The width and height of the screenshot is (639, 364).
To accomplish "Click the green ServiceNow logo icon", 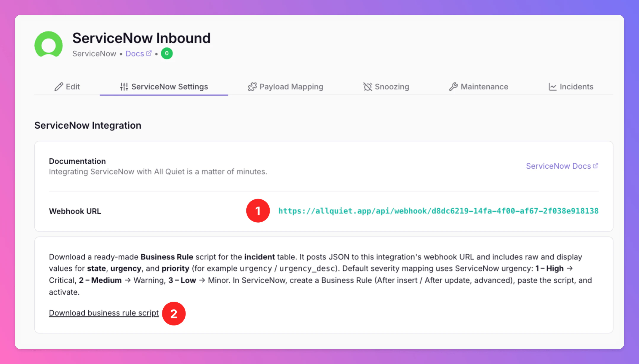I will [49, 44].
